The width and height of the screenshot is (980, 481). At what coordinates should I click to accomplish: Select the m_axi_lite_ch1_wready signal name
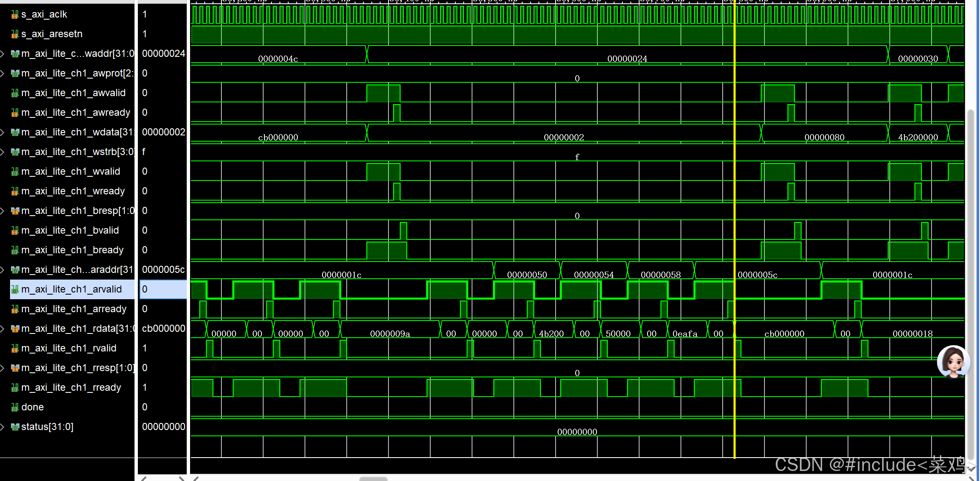[x=73, y=191]
